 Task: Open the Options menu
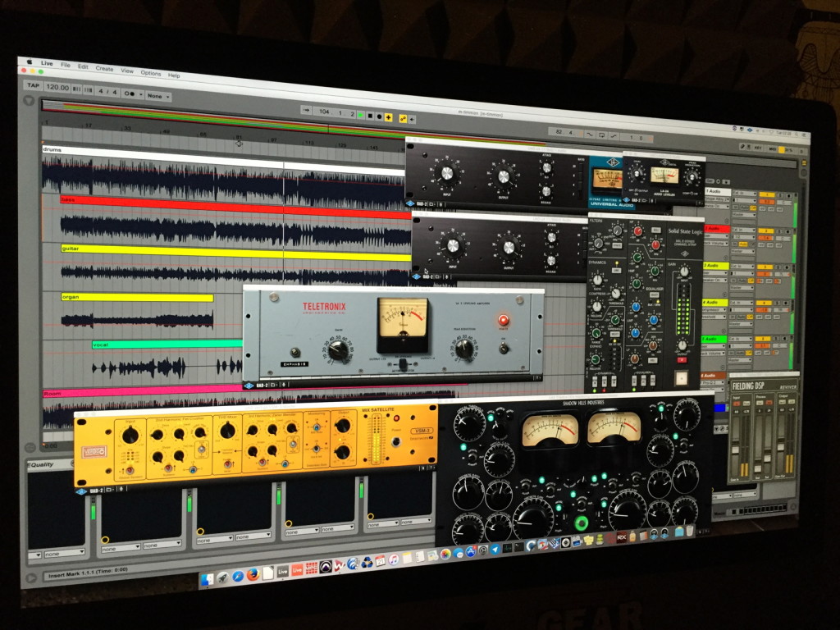[151, 73]
